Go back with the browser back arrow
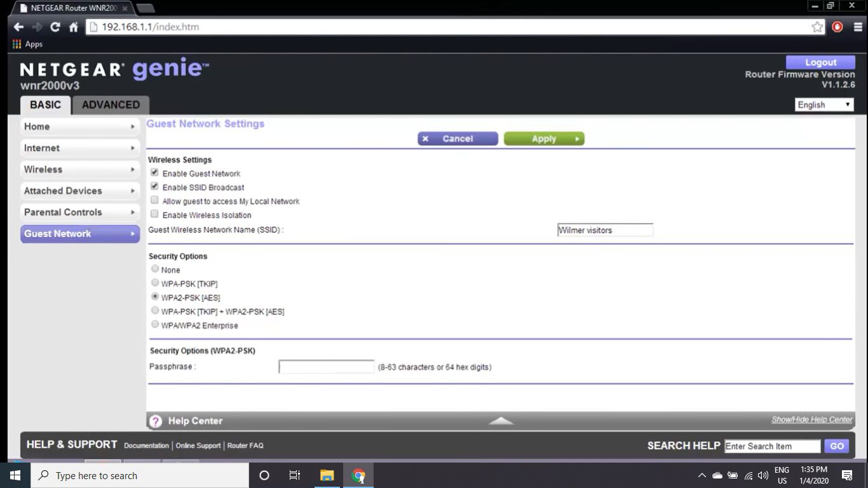This screenshot has height=488, width=868. pyautogui.click(x=18, y=27)
